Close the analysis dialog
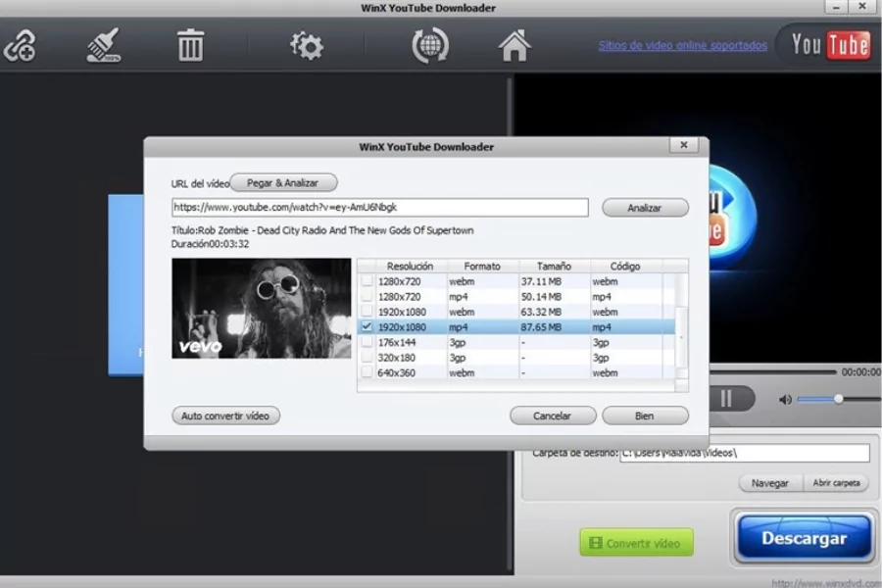882x588 pixels. click(x=683, y=145)
